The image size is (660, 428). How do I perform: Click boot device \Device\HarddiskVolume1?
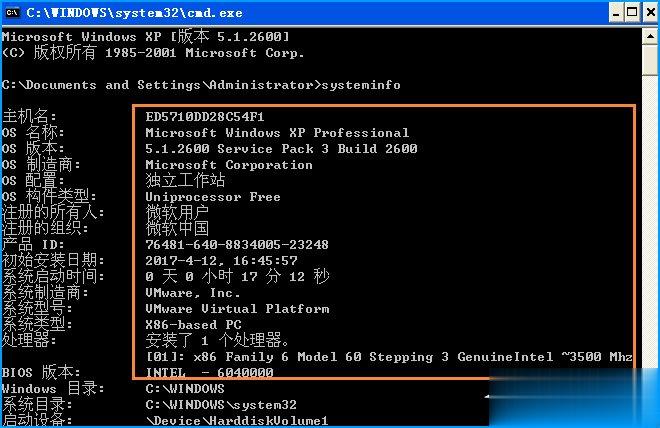coord(237,421)
